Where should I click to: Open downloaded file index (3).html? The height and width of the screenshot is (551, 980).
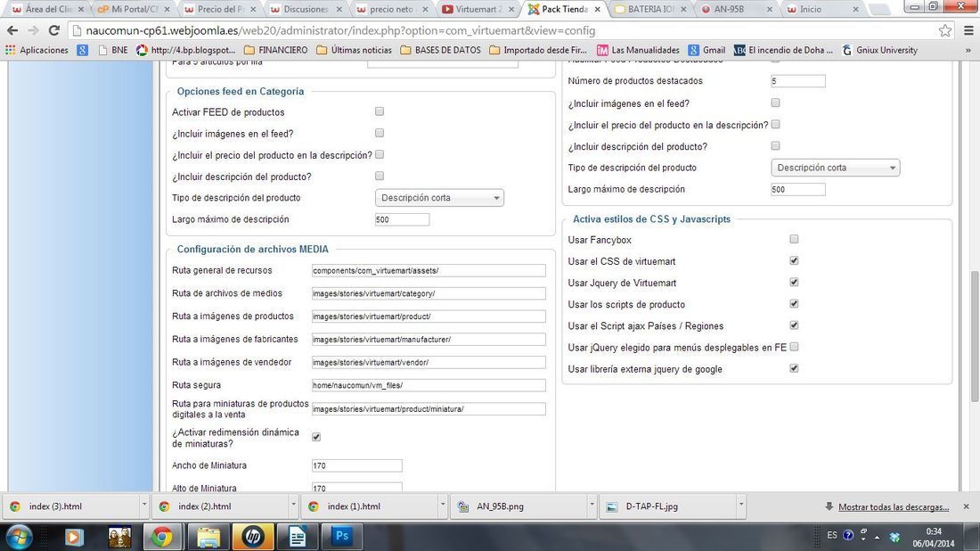[70, 506]
